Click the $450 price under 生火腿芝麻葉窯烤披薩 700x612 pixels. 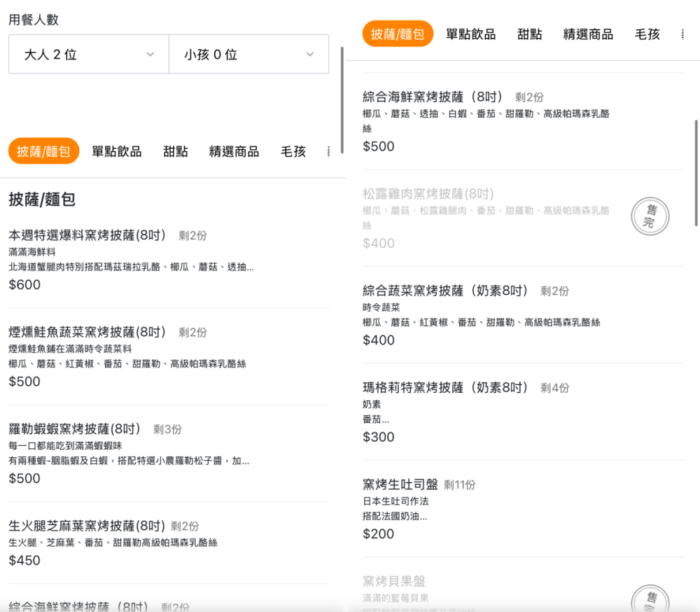pos(24,559)
